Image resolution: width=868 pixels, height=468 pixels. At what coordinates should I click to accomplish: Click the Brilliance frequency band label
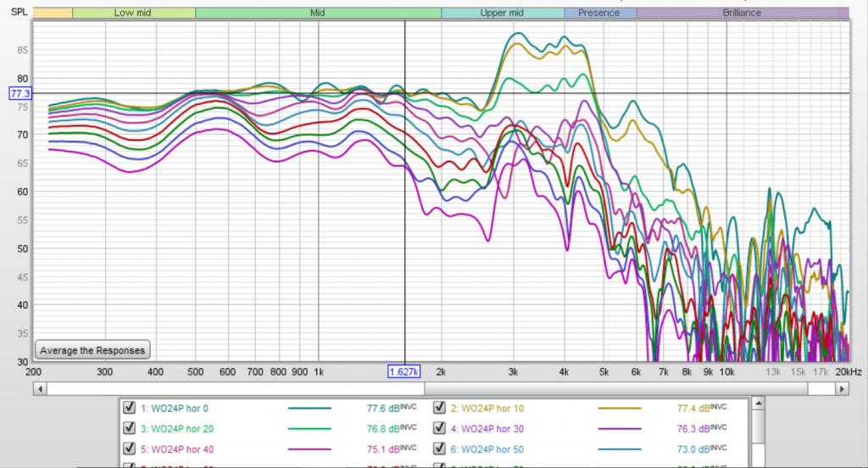click(742, 13)
